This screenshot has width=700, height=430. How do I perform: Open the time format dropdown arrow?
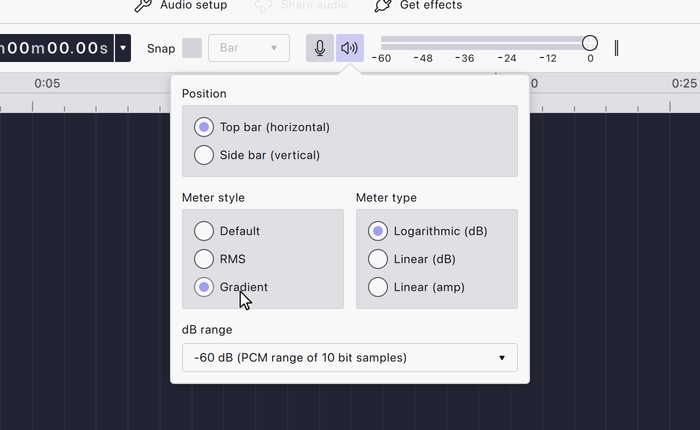pos(123,48)
